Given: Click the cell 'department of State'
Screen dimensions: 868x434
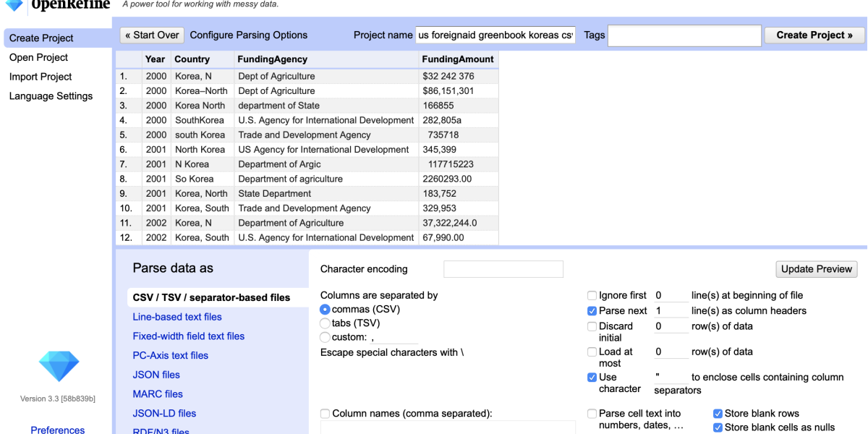Looking at the screenshot, I should (x=325, y=106).
